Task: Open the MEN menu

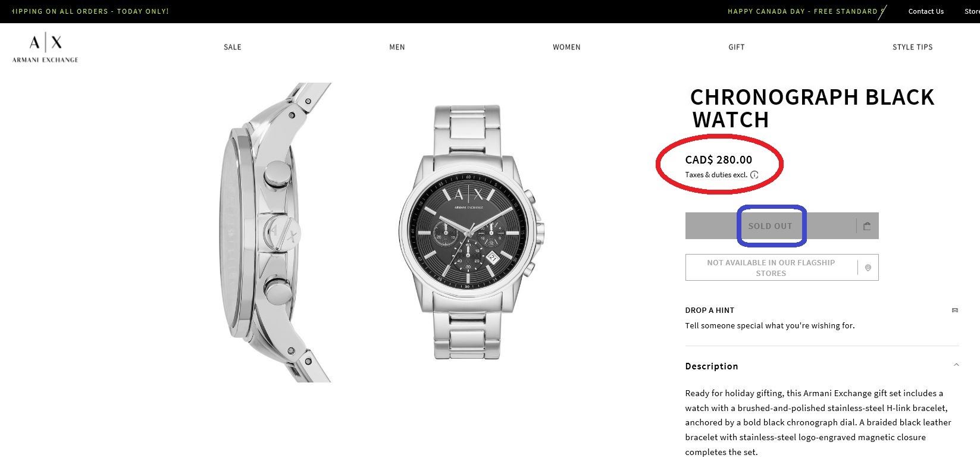Action: tap(397, 47)
